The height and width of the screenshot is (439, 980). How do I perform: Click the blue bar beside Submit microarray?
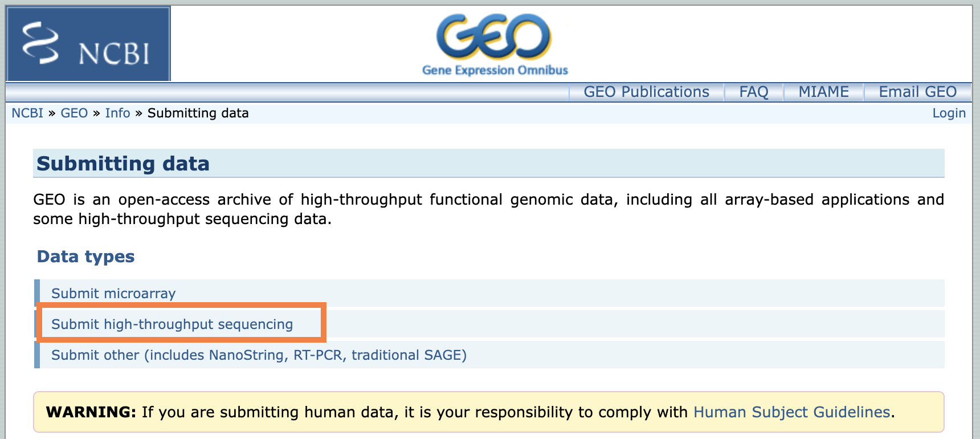[37, 293]
